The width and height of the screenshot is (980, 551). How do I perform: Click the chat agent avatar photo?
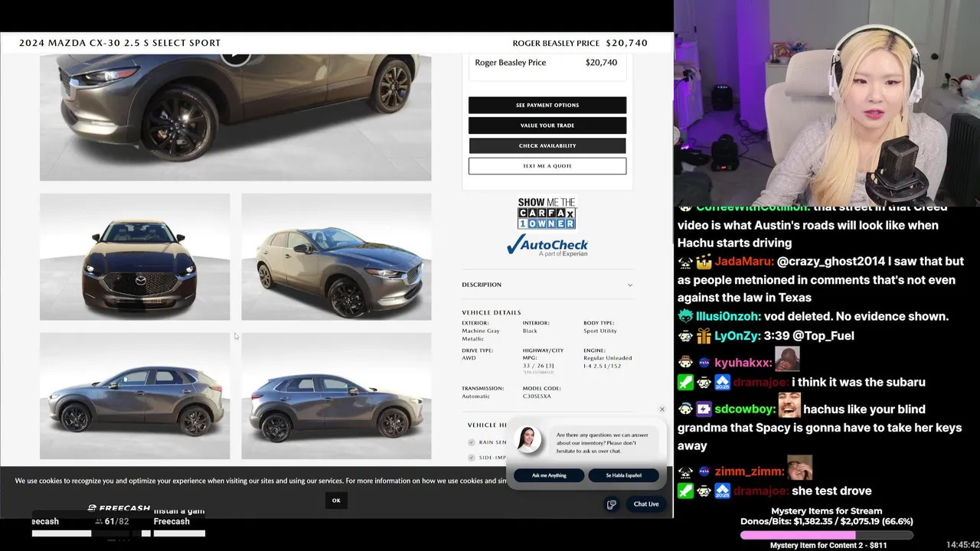[x=528, y=439]
